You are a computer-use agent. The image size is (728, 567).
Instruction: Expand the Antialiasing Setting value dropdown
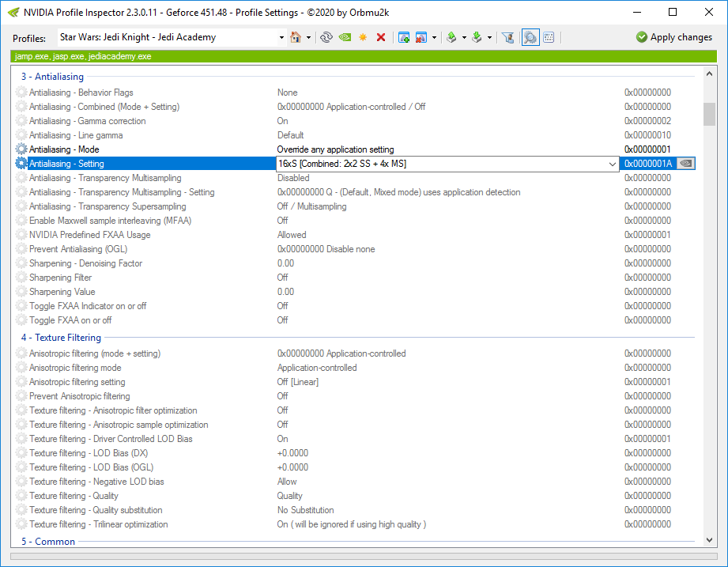click(x=613, y=164)
